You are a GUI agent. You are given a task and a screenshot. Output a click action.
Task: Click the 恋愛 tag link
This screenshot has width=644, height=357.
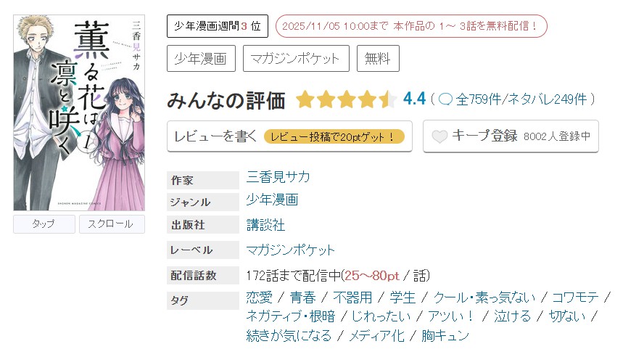tap(260, 297)
